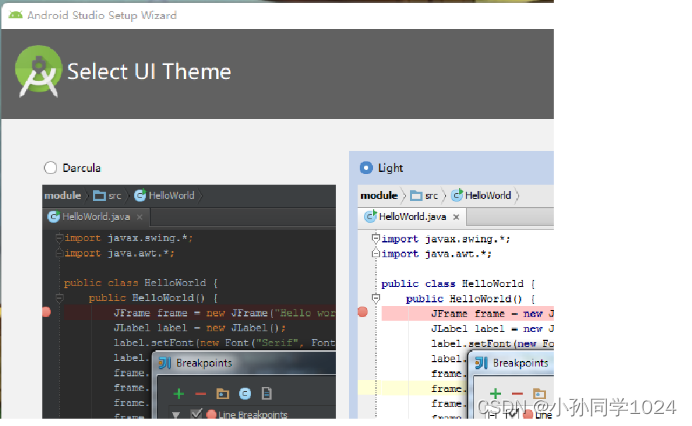Click src folder icon in Darcula preview
Viewport: 692px width, 426px height.
click(x=99, y=196)
